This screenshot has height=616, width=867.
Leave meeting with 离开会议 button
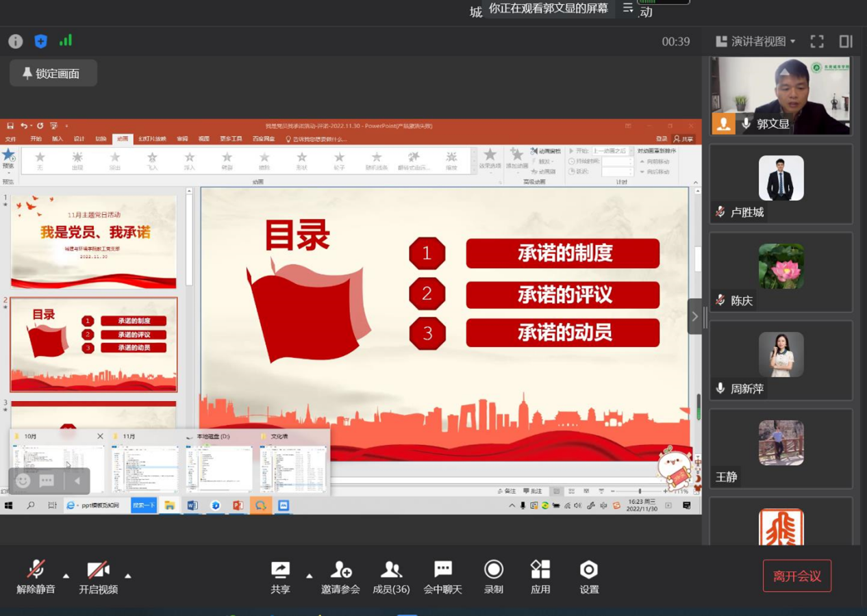click(797, 576)
